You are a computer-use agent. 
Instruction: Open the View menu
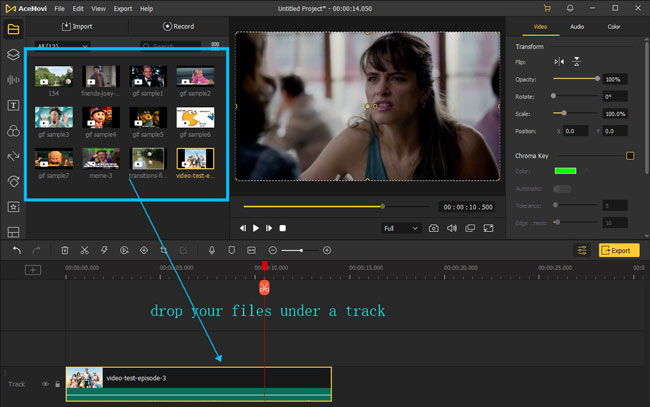98,8
